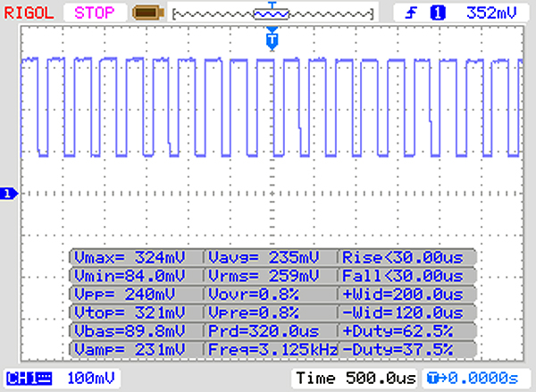
Task: Click the blue T trigger position marker
Action: 272,38
